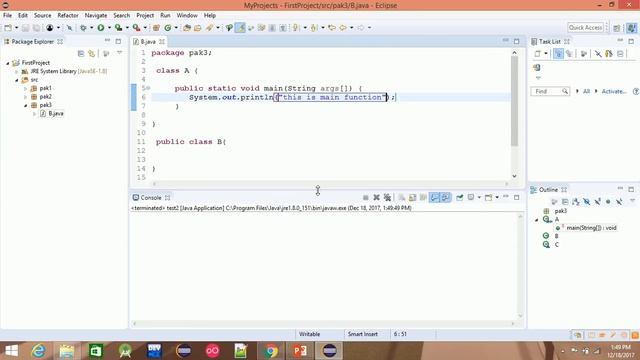640x360 pixels.
Task: Select the B.java editor tab
Action: (x=148, y=42)
